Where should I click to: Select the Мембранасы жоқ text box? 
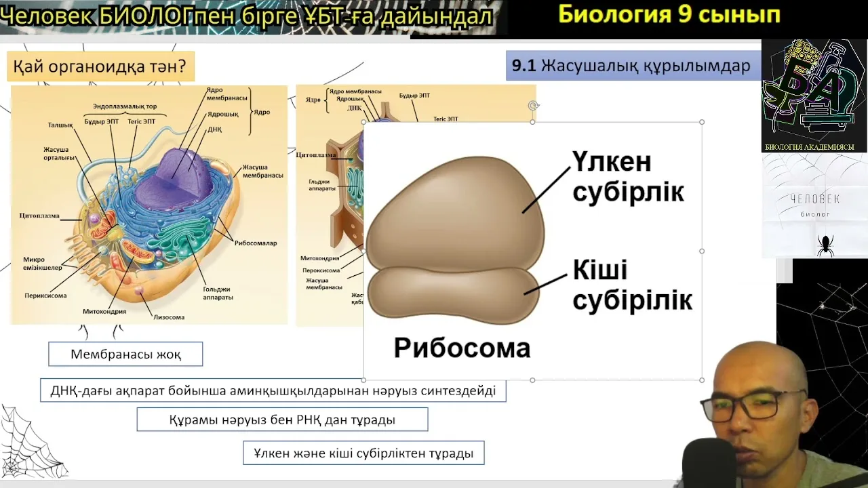click(x=125, y=354)
